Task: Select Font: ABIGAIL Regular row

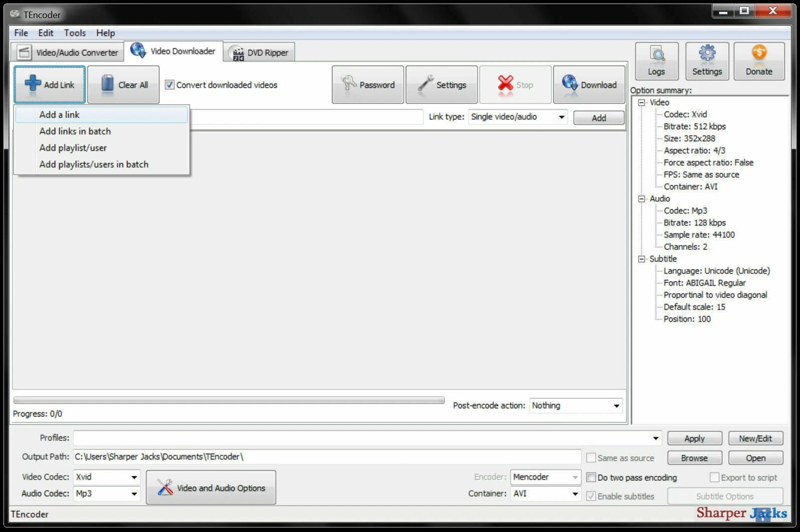Action: coord(705,283)
